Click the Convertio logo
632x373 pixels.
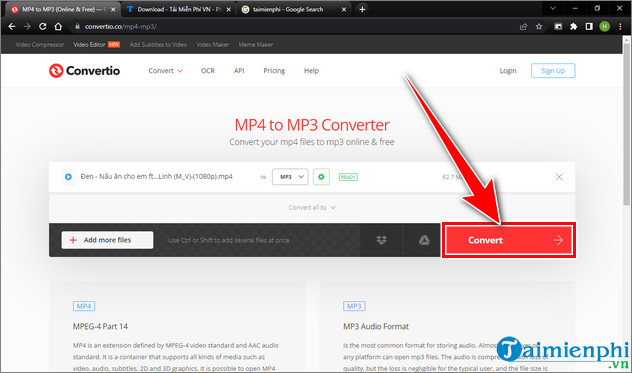(84, 71)
